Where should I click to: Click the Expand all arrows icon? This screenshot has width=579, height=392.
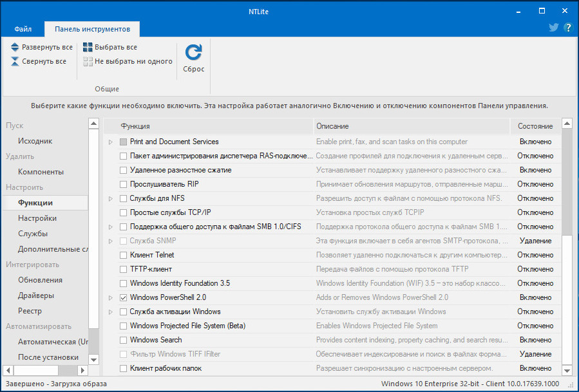coord(15,47)
